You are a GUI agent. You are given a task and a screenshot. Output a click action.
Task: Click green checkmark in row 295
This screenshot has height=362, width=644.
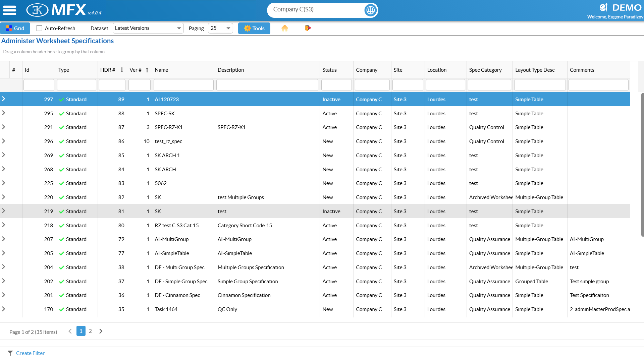tap(62, 114)
